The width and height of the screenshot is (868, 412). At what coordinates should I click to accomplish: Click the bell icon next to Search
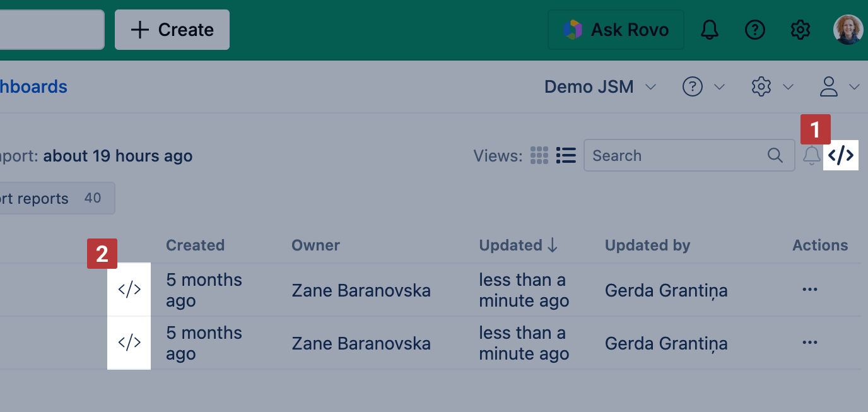[x=812, y=155]
